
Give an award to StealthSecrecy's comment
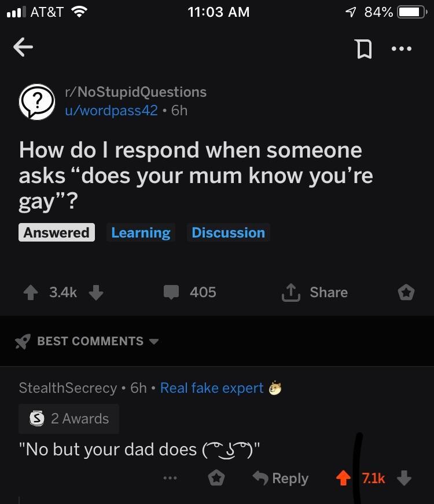tap(216, 479)
